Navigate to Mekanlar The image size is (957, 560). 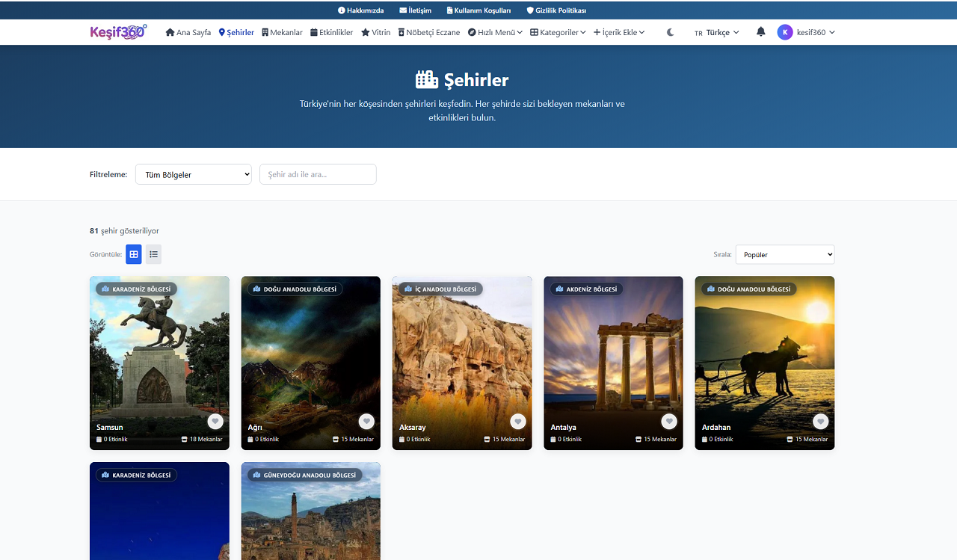(x=282, y=32)
